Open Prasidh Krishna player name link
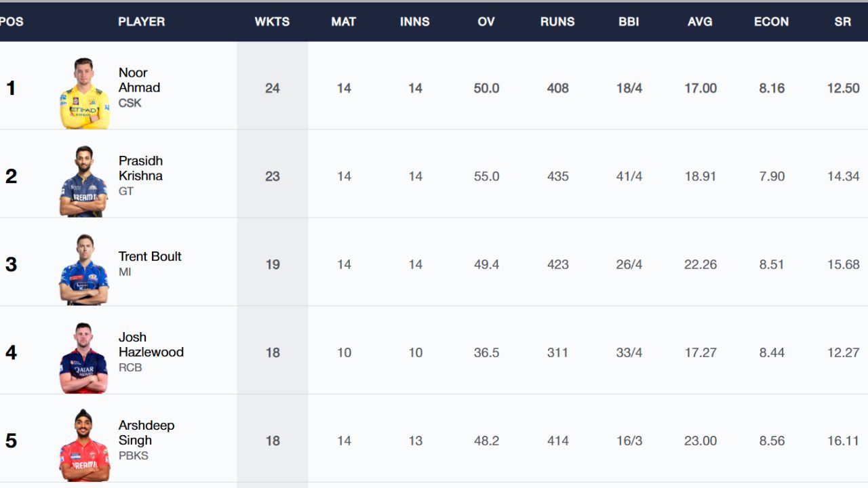This screenshot has height=488, width=868. pos(140,168)
